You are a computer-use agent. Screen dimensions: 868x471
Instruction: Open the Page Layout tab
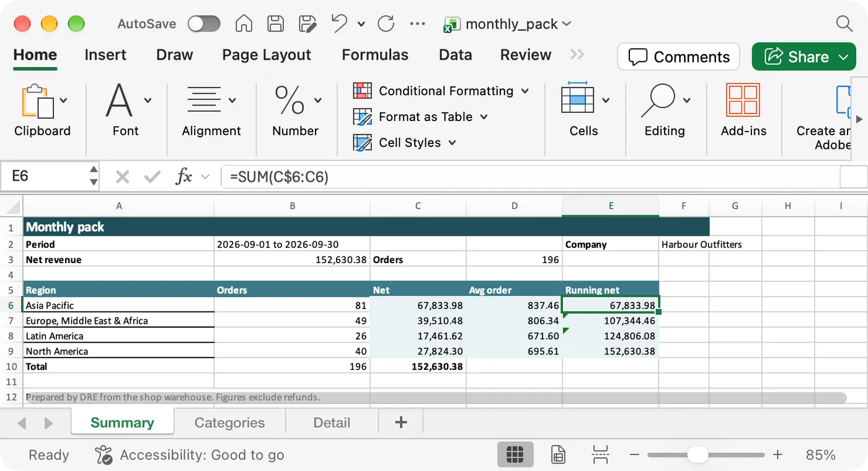click(x=267, y=55)
